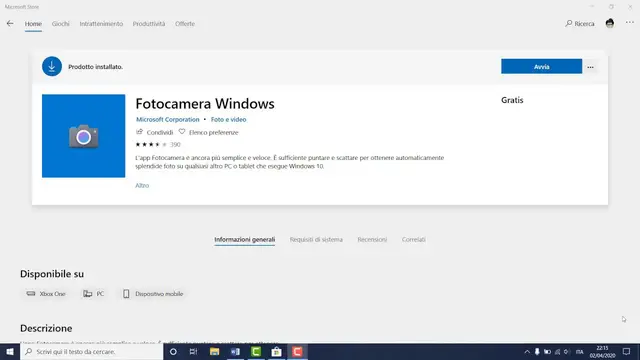Select the Informazioni generali tab
Screen dimensions: 640x360
point(244,240)
